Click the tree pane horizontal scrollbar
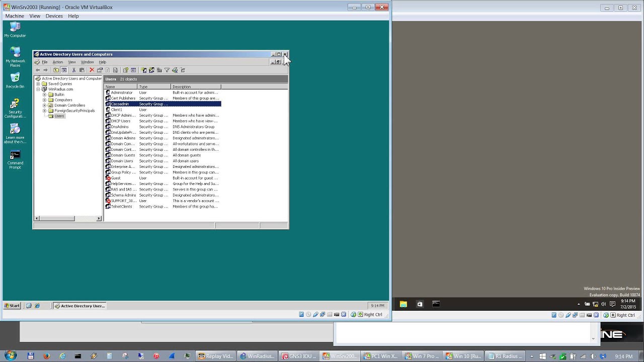Image resolution: width=644 pixels, height=362 pixels. click(68, 218)
